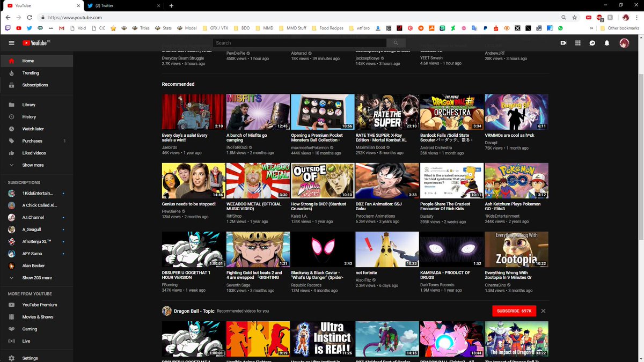The image size is (644, 362).
Task: Click the Movies & Shows icon
Action: 11,317
